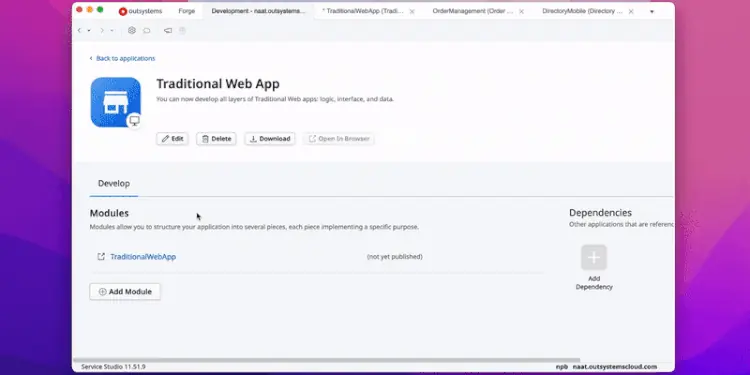
Task: Switch to the OrderManagement tab
Action: click(473, 11)
